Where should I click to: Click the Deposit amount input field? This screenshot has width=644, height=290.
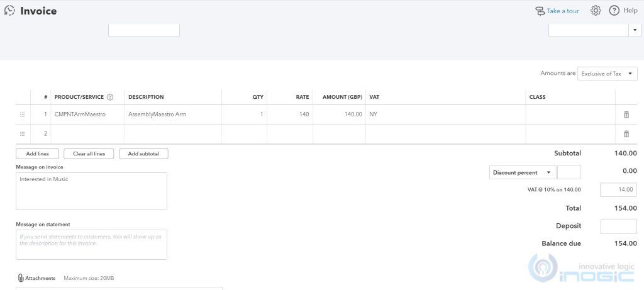[x=618, y=226]
